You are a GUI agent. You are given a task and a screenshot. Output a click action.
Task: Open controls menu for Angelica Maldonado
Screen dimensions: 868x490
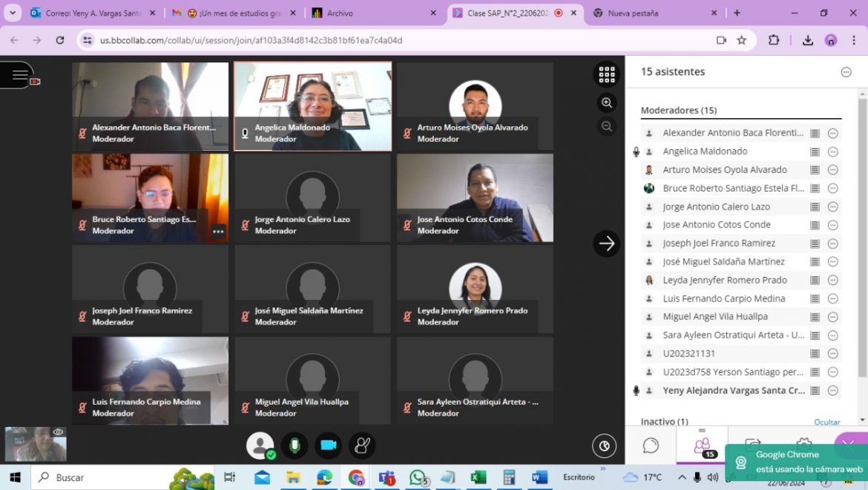(x=832, y=151)
